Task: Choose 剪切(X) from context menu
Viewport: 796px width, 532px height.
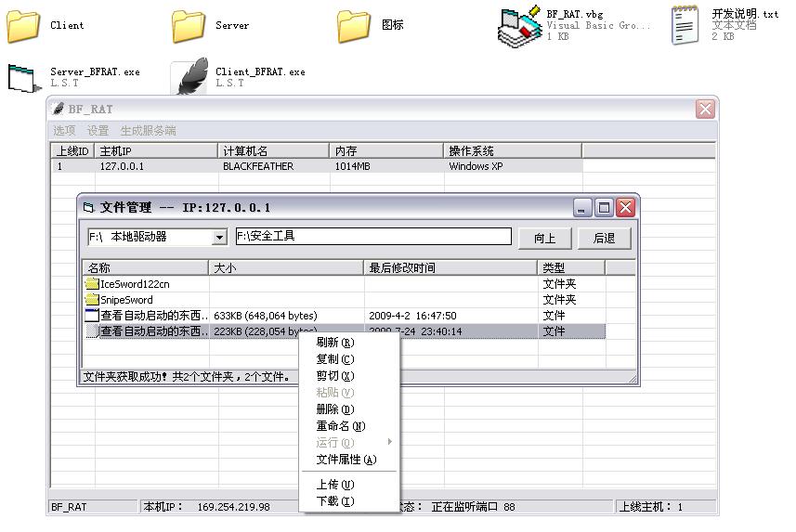Action: (x=335, y=376)
